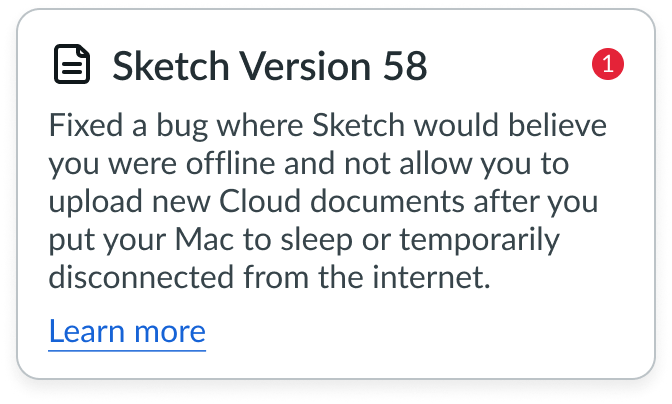Click the word upload in the description

(94, 203)
